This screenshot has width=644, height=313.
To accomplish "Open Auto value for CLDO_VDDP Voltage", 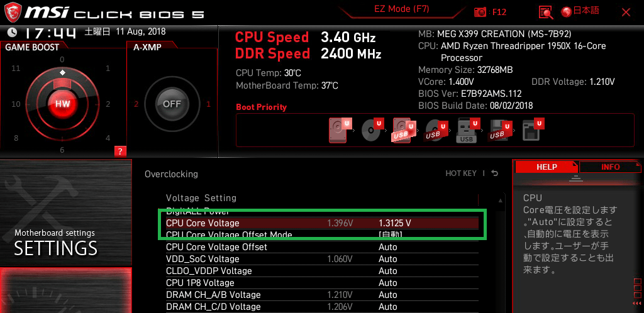I will [387, 271].
